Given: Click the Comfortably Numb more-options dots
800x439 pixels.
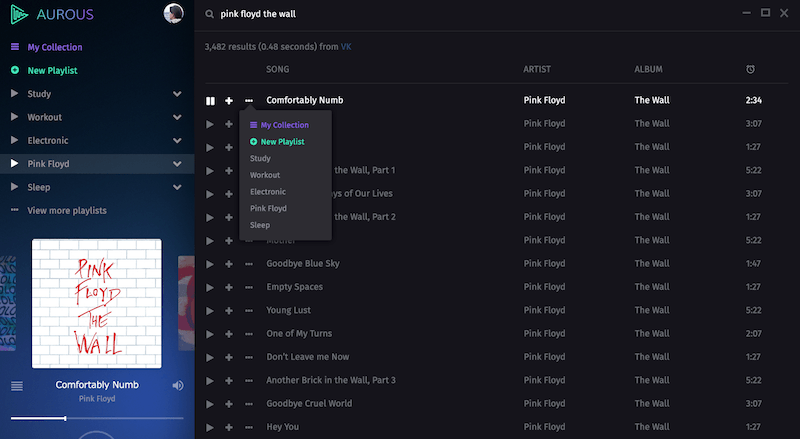Looking at the screenshot, I should click(249, 101).
